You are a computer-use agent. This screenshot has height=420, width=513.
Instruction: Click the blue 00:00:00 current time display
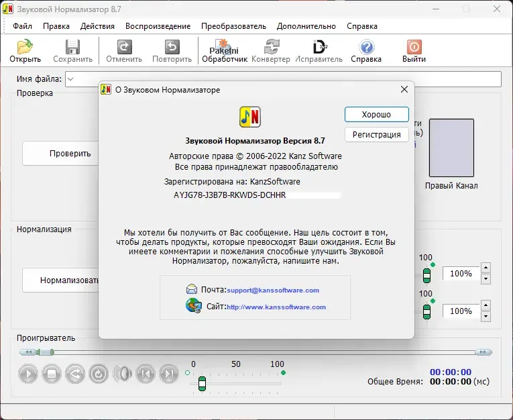click(451, 372)
